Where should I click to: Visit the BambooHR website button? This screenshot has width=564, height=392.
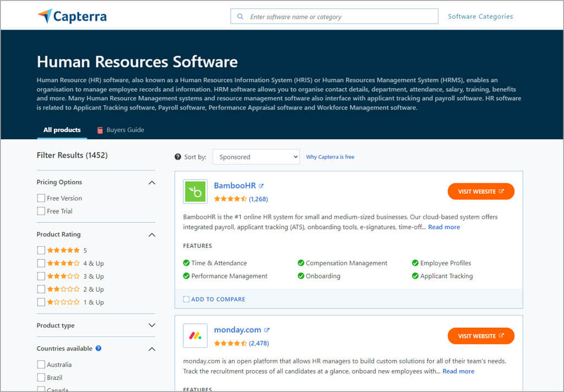tap(481, 192)
